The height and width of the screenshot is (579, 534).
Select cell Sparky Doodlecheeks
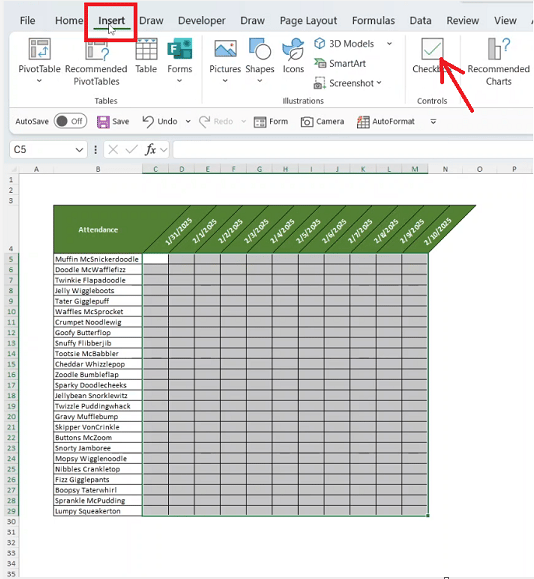click(x=98, y=385)
